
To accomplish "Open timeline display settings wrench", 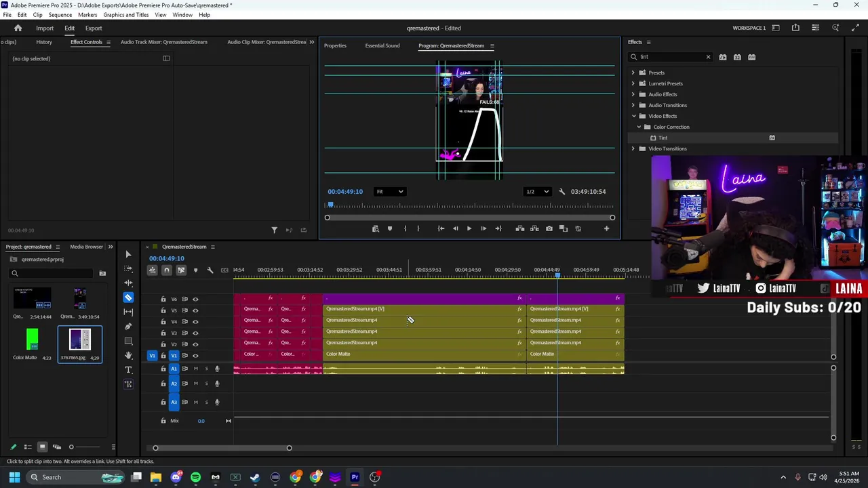I will [x=210, y=270].
